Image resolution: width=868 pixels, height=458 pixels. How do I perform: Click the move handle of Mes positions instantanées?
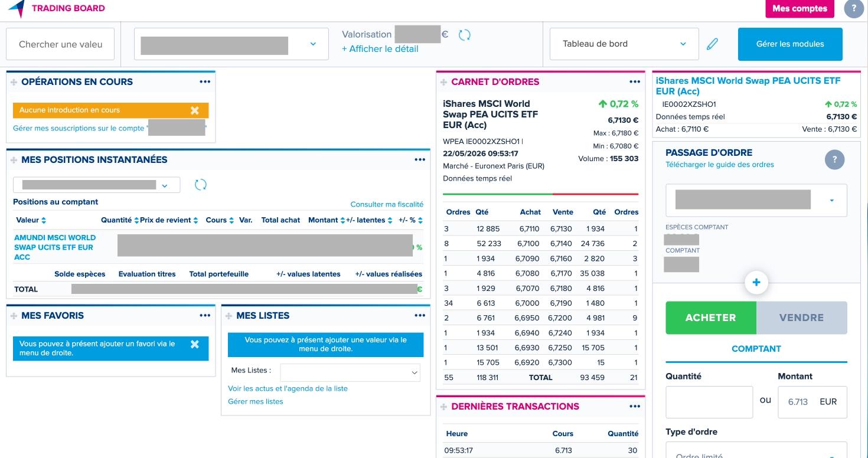pos(14,161)
